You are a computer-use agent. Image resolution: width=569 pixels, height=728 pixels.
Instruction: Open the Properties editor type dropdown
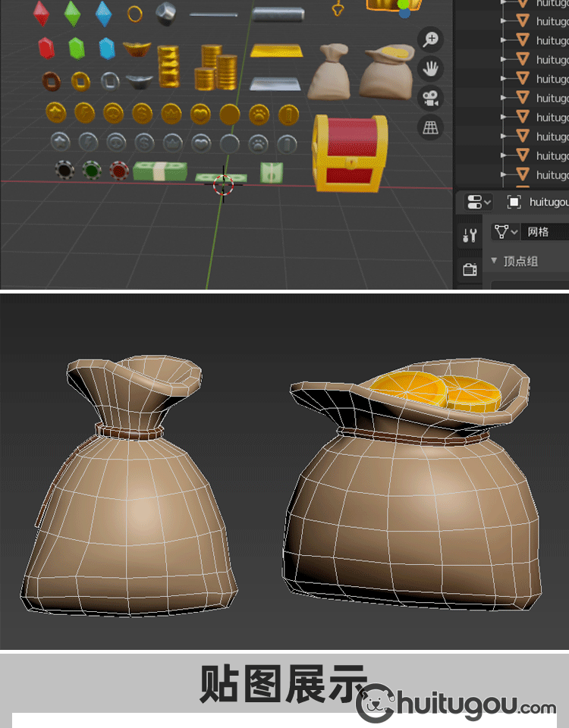pyautogui.click(x=478, y=202)
